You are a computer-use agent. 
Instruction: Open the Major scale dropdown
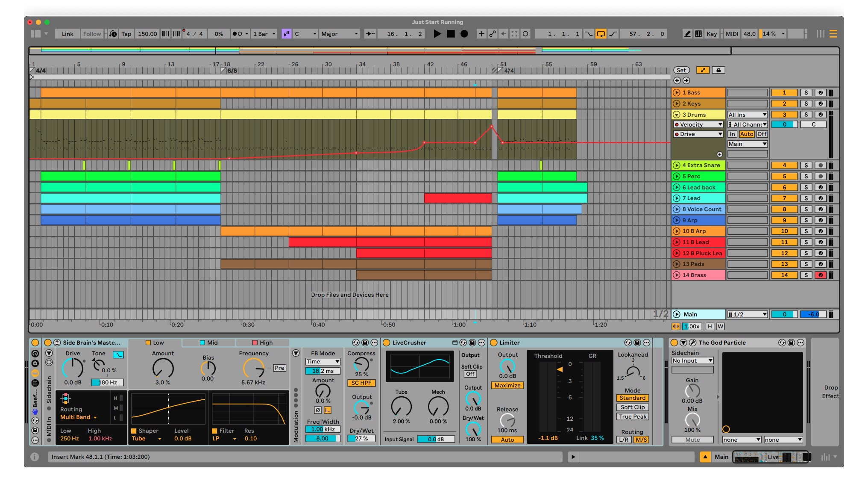(340, 34)
